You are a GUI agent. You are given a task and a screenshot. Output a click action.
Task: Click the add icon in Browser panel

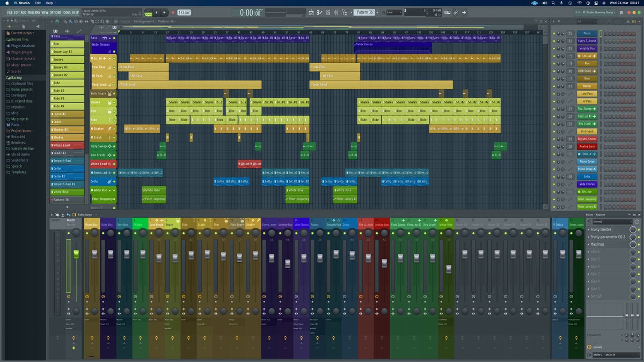[x=9, y=27]
